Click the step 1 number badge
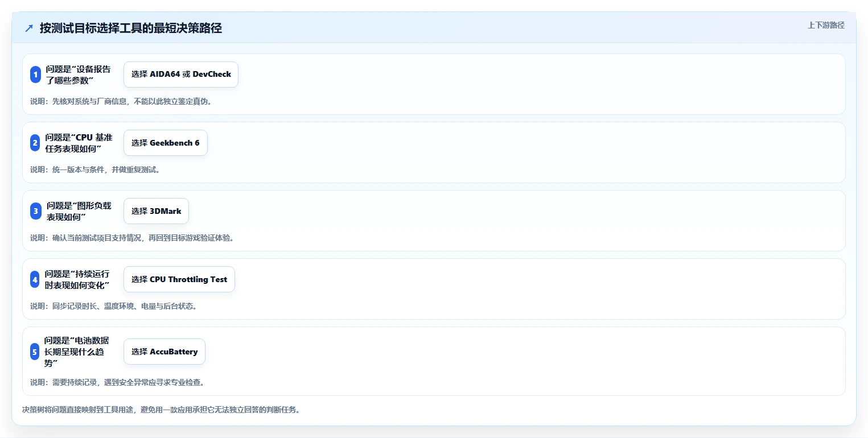Viewport: 868px width, 438px height. pos(35,75)
